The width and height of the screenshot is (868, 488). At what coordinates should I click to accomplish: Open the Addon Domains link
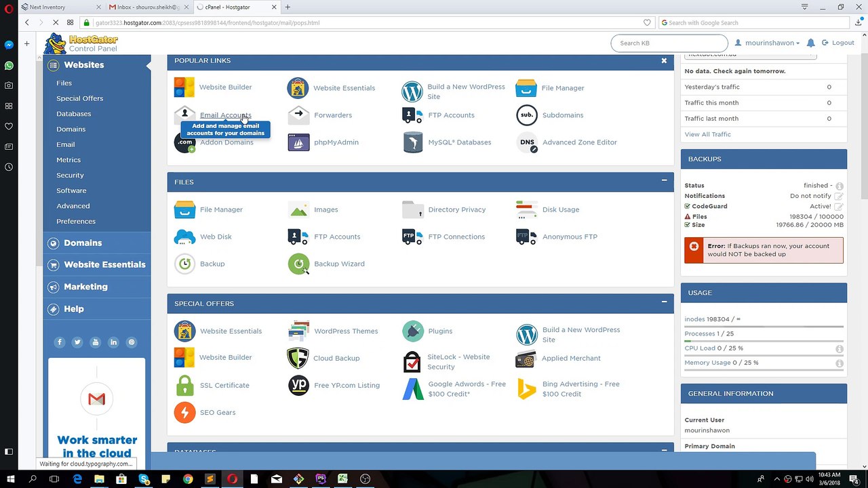coord(226,142)
